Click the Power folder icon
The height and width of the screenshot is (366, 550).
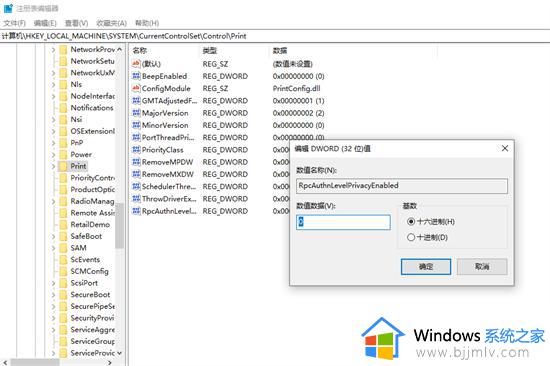click(63, 155)
